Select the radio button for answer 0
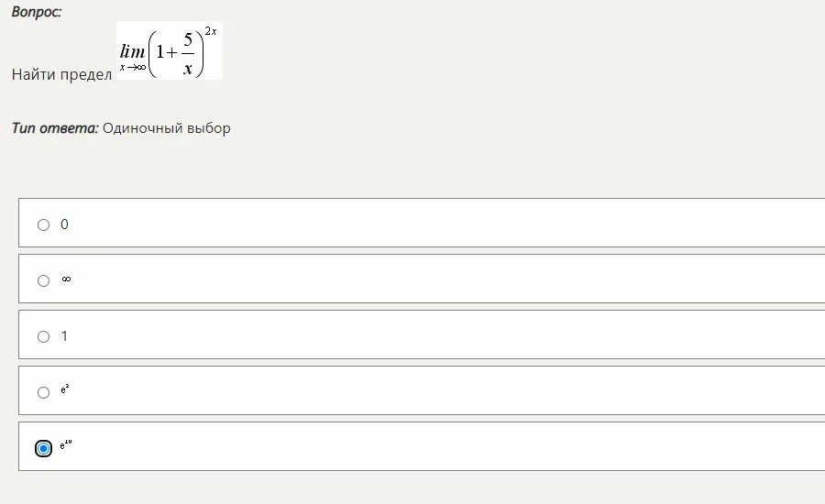 tap(43, 225)
